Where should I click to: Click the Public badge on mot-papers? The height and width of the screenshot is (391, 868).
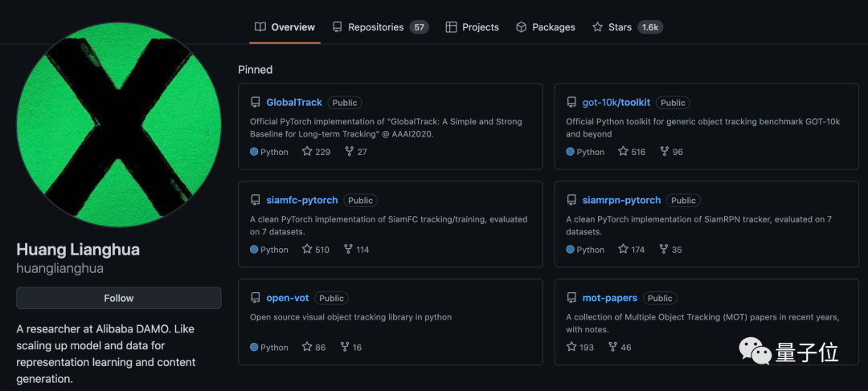660,299
